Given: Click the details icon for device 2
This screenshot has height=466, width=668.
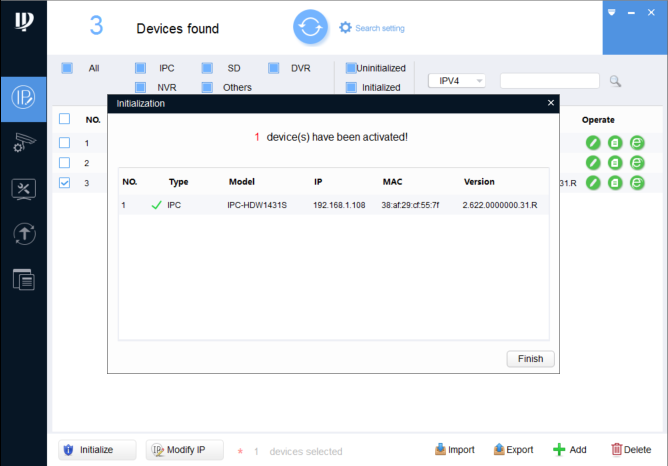Looking at the screenshot, I should coord(615,163).
